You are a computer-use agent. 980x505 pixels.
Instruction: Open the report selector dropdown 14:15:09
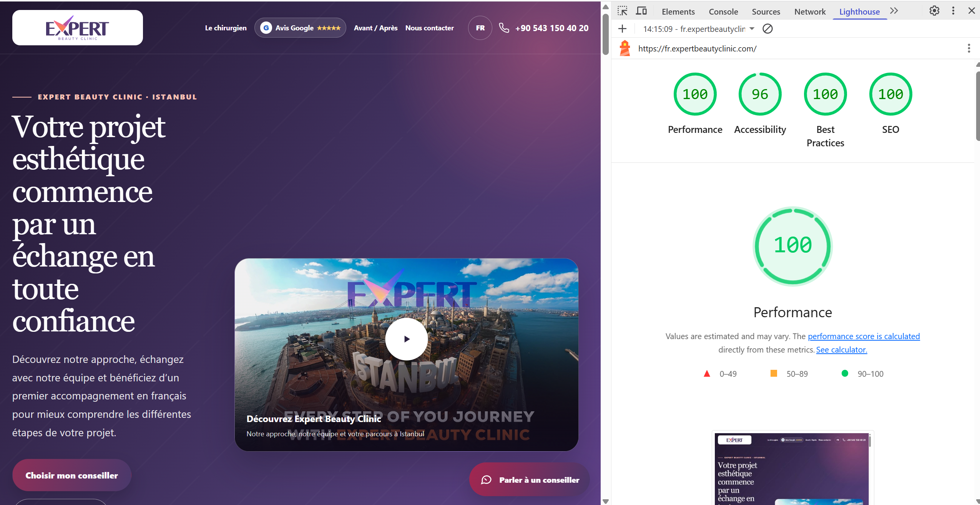699,29
